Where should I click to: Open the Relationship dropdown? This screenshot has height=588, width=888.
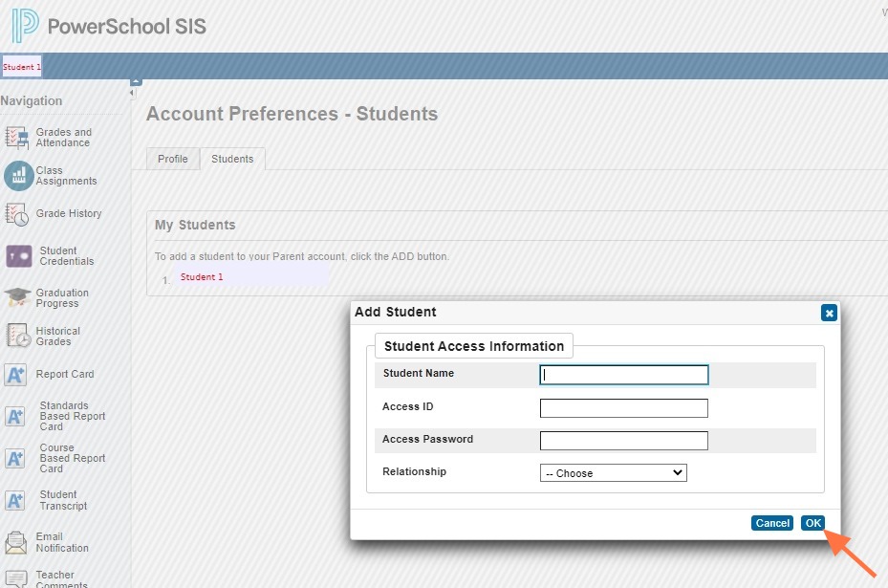614,473
